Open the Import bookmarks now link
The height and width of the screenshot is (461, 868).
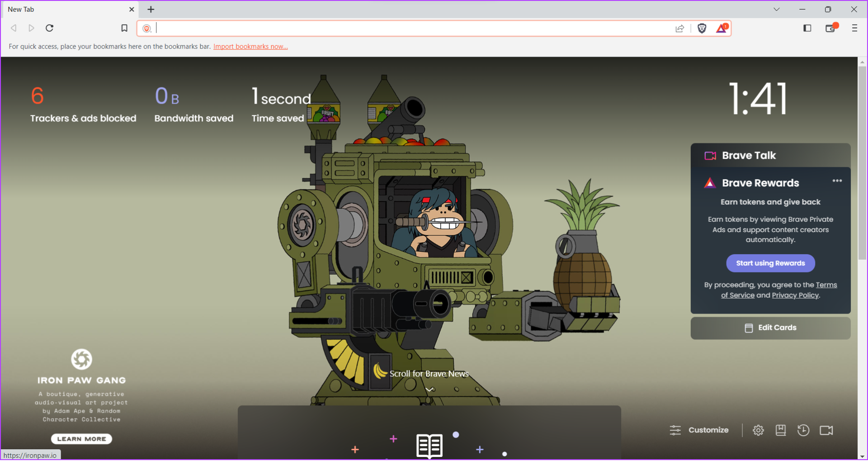[x=250, y=46]
